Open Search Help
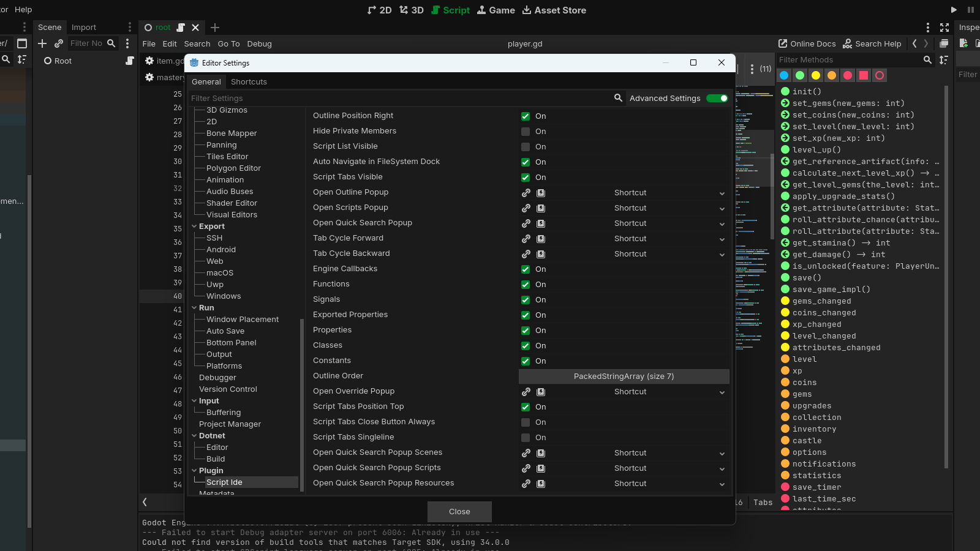The width and height of the screenshot is (980, 551). (872, 43)
